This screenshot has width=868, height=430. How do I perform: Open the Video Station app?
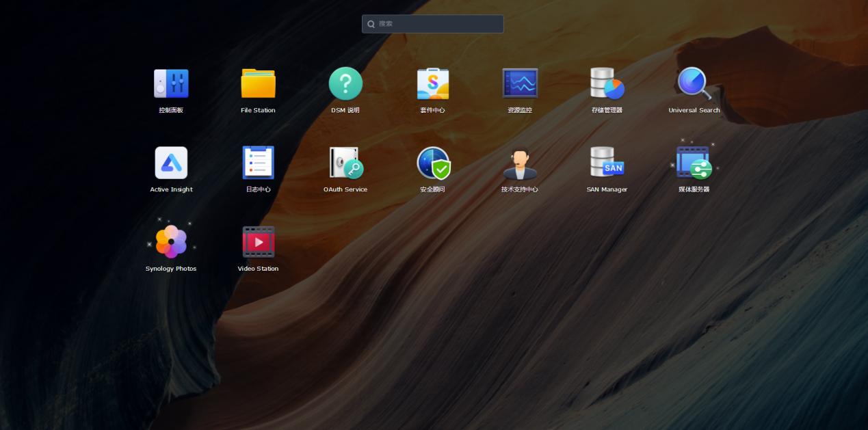(x=258, y=242)
